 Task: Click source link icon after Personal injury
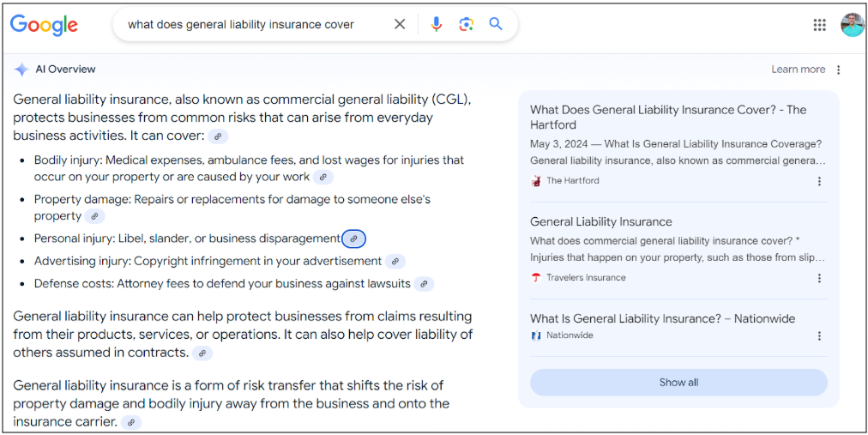click(354, 239)
